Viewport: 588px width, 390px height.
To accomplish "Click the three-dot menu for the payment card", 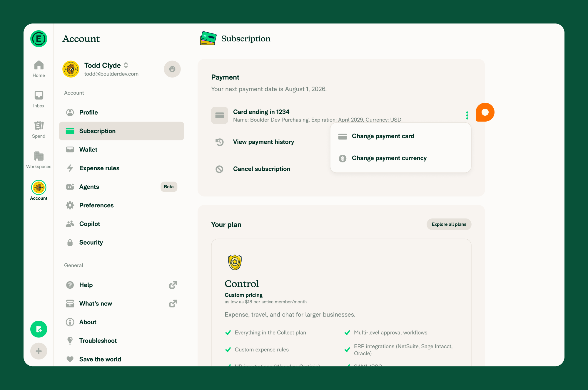I will point(467,115).
